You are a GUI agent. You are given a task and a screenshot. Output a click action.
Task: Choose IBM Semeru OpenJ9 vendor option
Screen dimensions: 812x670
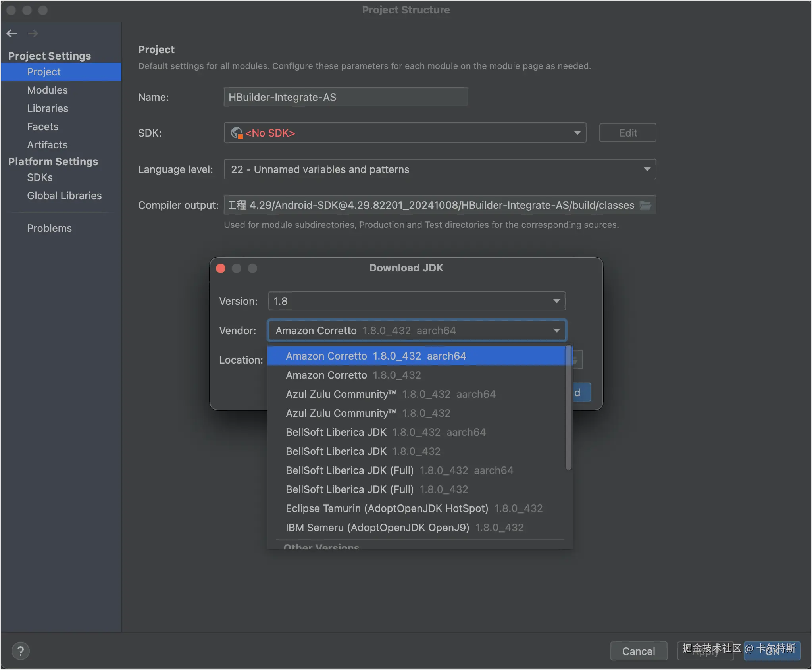click(404, 528)
